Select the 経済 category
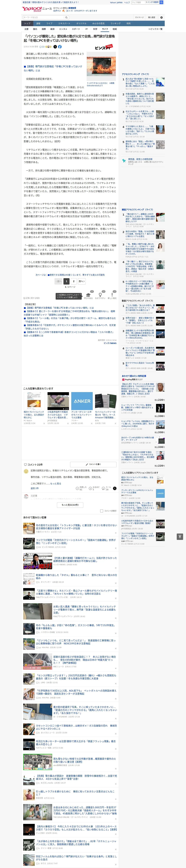 pos(52,29)
